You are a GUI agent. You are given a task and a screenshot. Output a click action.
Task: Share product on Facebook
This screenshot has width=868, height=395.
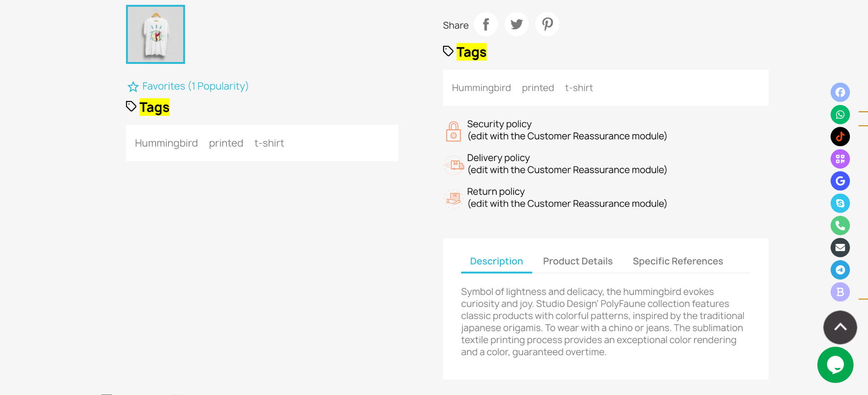pos(486,24)
